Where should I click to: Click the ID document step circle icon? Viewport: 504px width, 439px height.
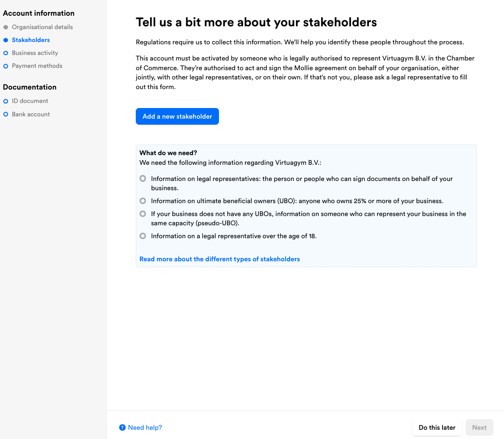[x=6, y=101]
